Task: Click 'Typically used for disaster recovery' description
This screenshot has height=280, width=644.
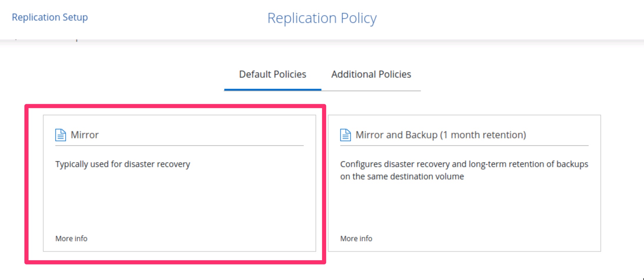Action: (123, 164)
